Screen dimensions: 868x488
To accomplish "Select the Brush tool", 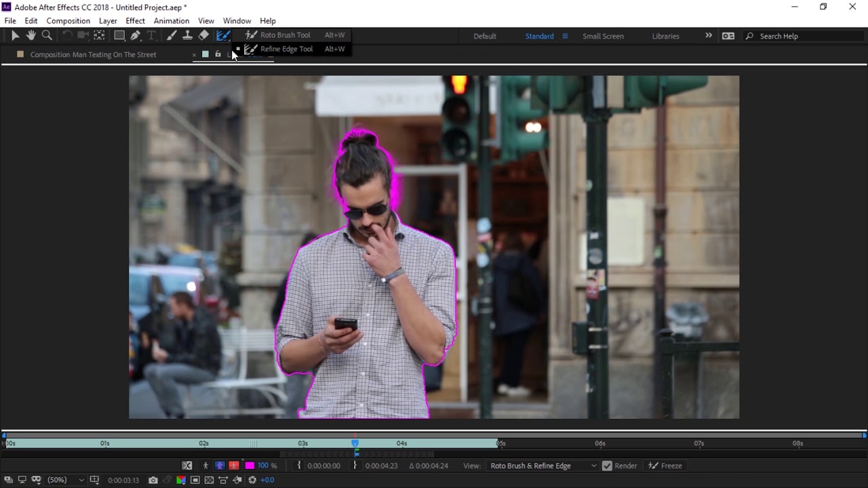I will click(x=172, y=35).
